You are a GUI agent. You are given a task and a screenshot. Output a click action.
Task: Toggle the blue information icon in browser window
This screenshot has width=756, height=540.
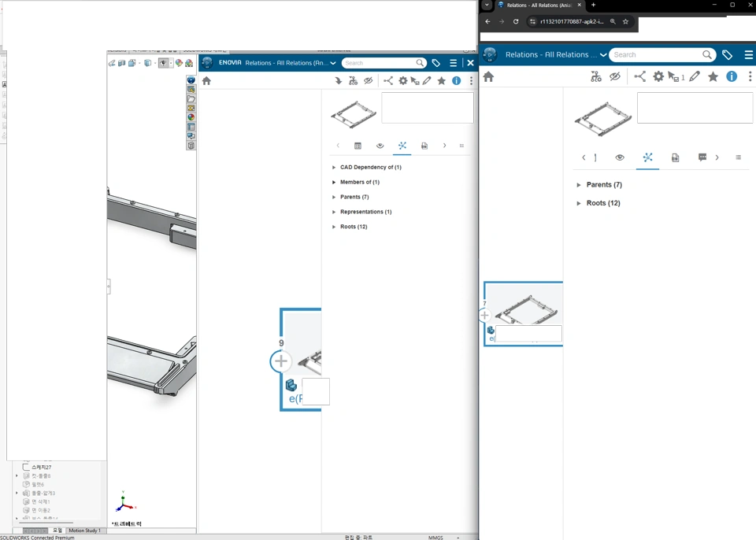pyautogui.click(x=732, y=76)
